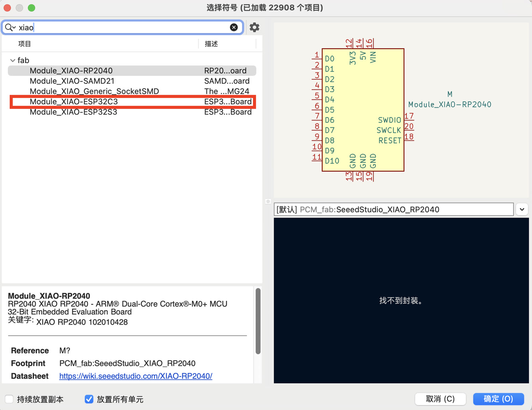
Task: Click the Footprint value PCM_fab:SeeedStudio_XIAO_RP2040
Action: tap(127, 363)
